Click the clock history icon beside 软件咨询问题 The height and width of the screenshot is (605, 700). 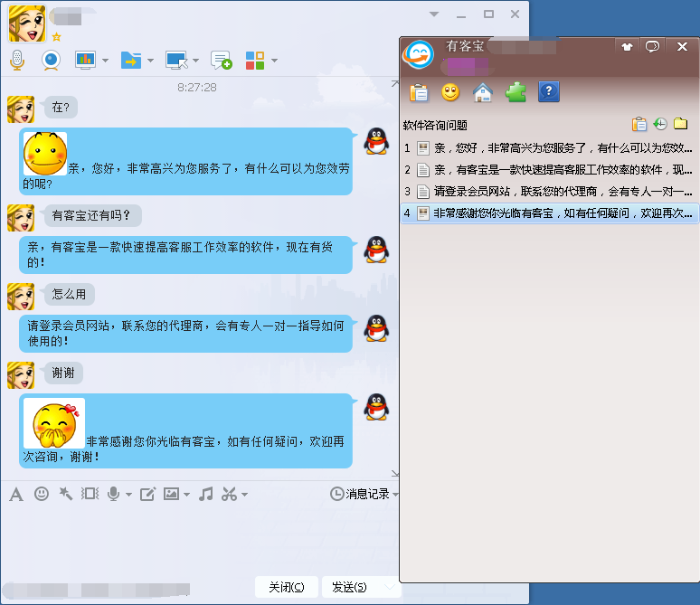click(x=660, y=124)
